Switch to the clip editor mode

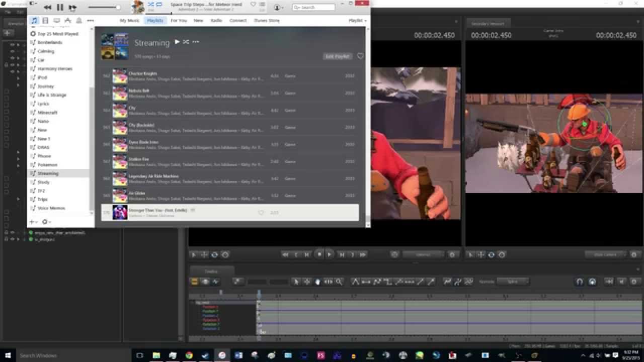click(195, 282)
